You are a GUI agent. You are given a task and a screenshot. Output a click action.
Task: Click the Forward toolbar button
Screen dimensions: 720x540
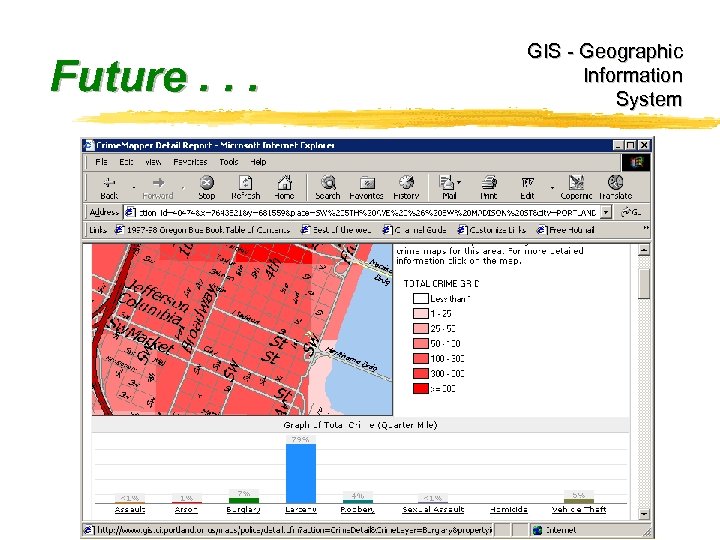click(158, 188)
